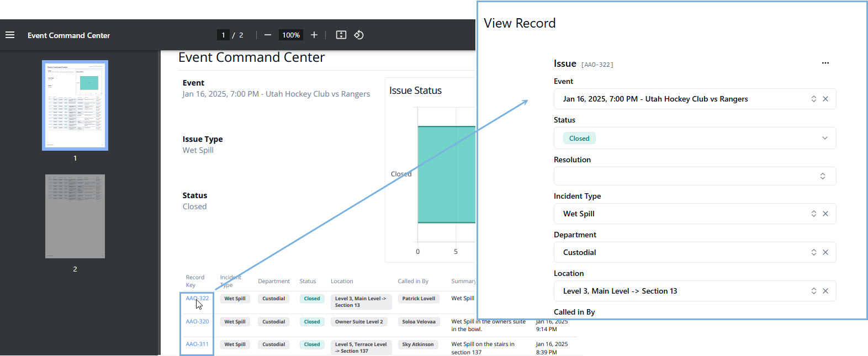
Task: Open the empty Resolution dropdown
Action: pos(822,176)
